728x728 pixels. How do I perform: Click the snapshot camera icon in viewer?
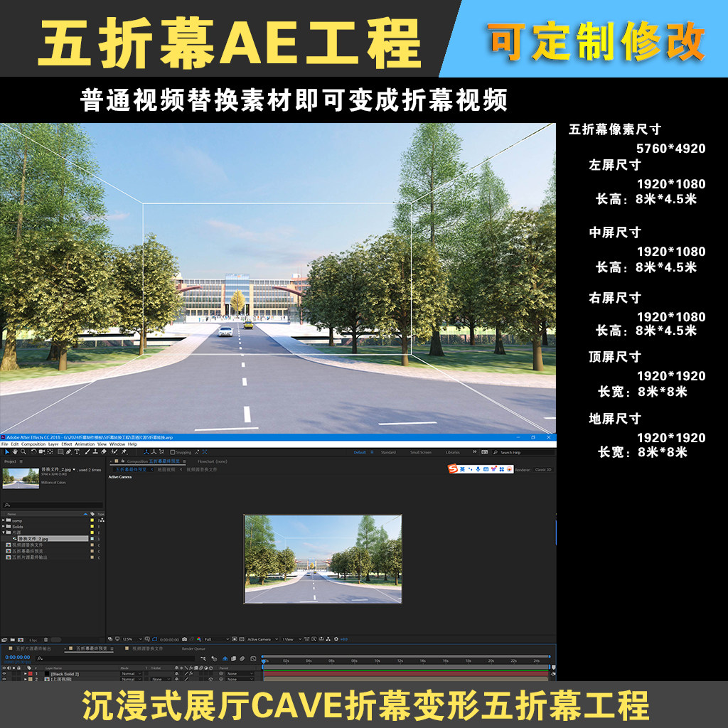pos(185,639)
